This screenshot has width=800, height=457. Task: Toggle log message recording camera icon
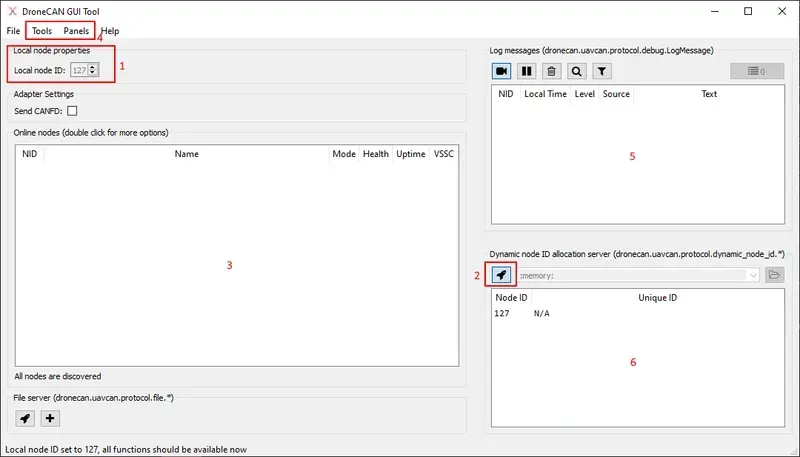pyautogui.click(x=502, y=71)
